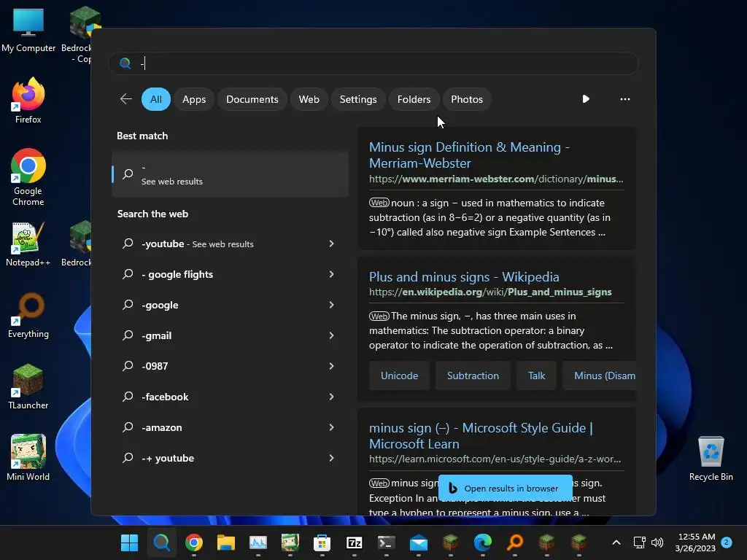
Task: Open Google Chrome desktop shortcut
Action: click(28, 177)
